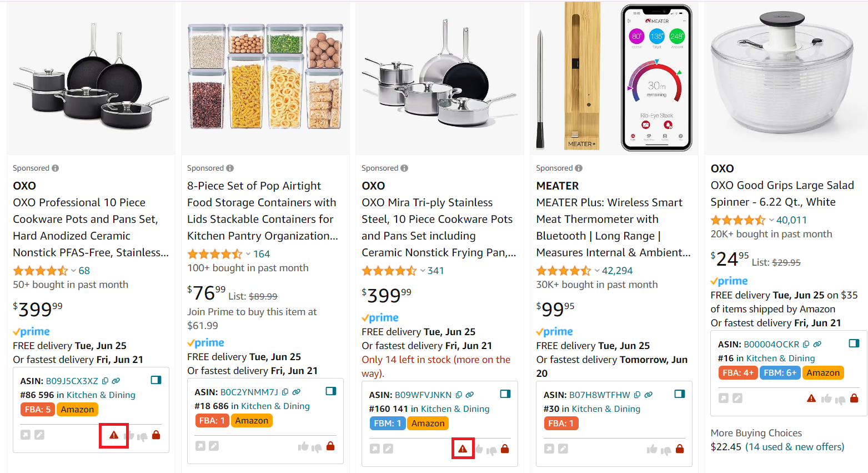The image size is (868, 473).
Task: Click the warning triangle on the salad spinner panel
Action: click(x=811, y=398)
